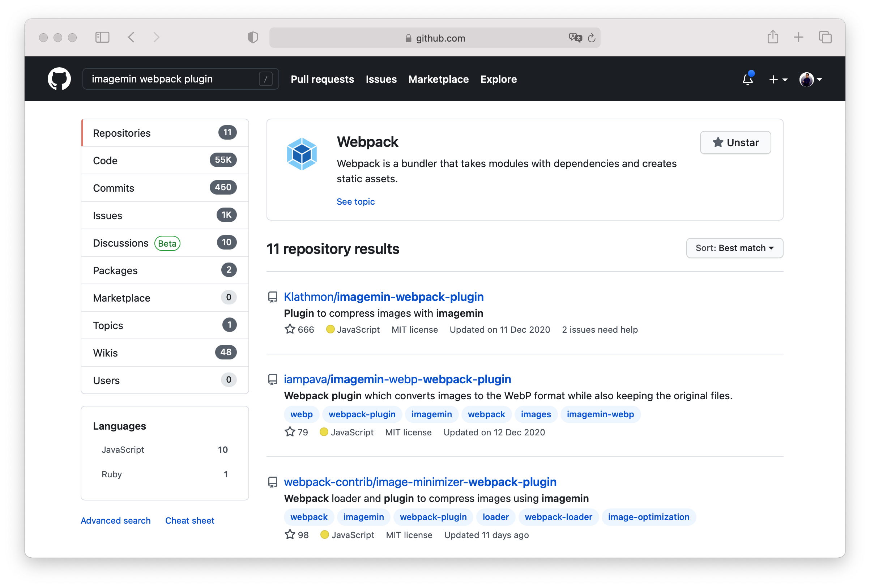The width and height of the screenshot is (870, 588).
Task: Open Safari share menu icon
Action: tap(773, 37)
